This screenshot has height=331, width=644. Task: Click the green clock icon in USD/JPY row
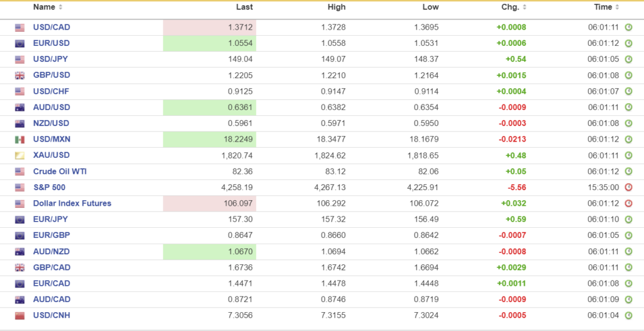click(628, 59)
